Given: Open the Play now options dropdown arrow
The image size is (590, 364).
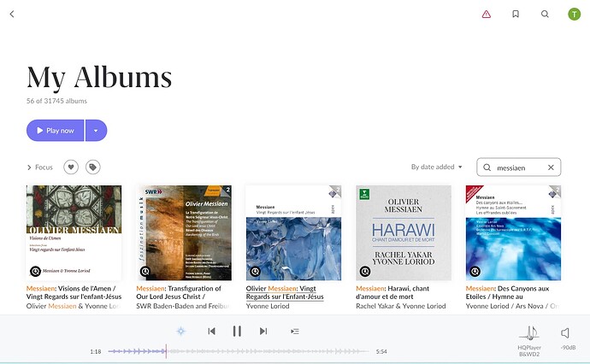Looking at the screenshot, I should tap(97, 131).
